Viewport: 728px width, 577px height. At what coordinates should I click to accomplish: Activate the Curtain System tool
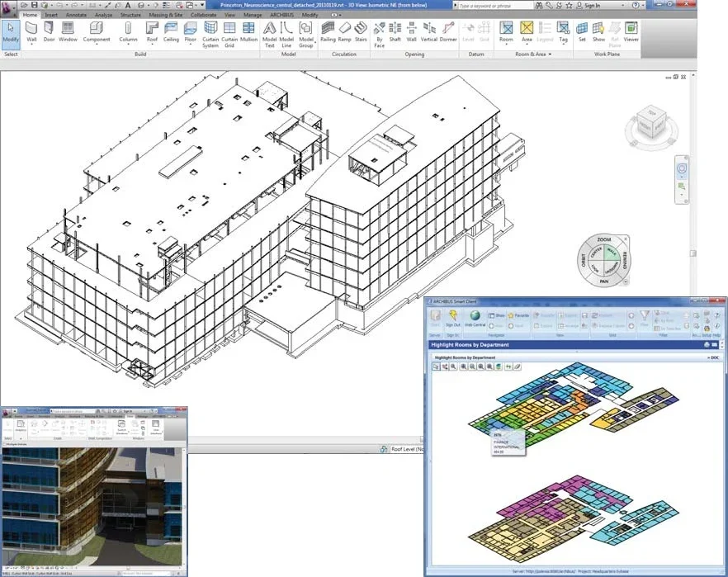[210, 35]
